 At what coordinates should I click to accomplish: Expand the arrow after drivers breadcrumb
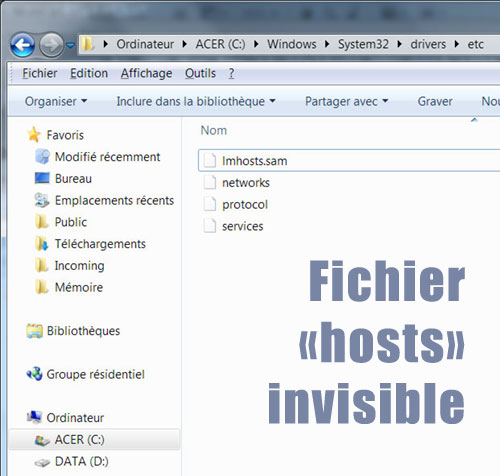457,44
